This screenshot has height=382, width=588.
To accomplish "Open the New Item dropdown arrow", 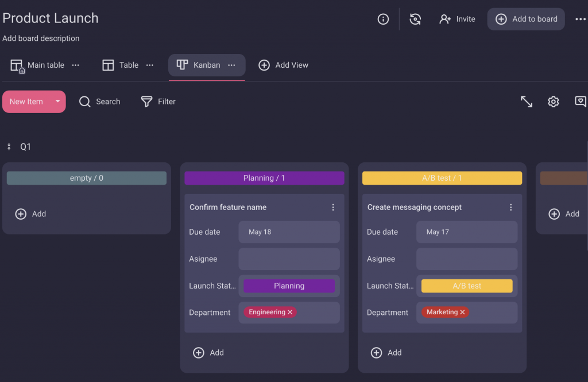I will [x=57, y=102].
